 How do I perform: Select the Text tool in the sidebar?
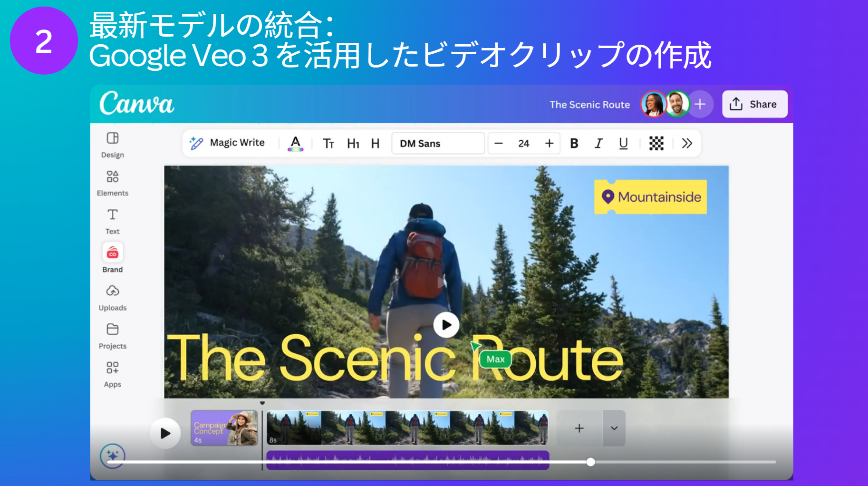tap(112, 221)
